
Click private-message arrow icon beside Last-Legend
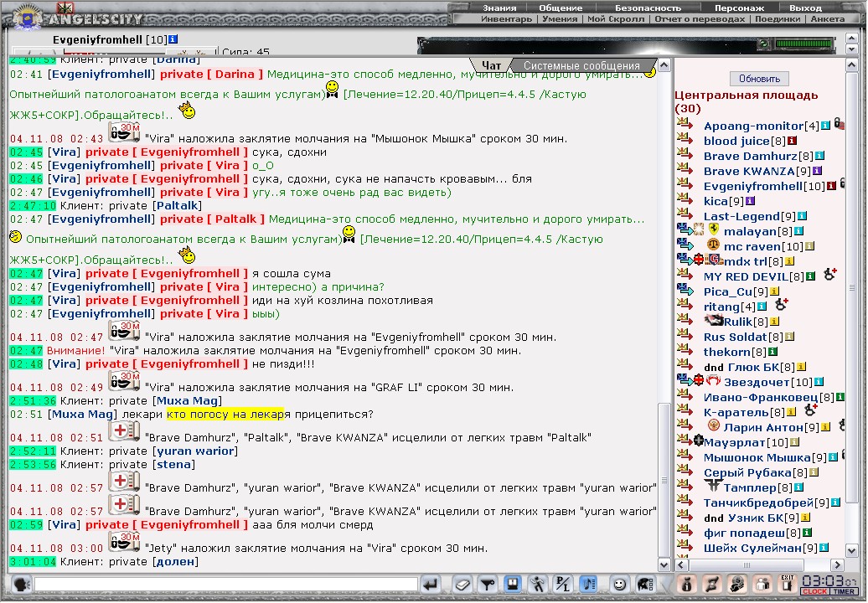tap(685, 213)
